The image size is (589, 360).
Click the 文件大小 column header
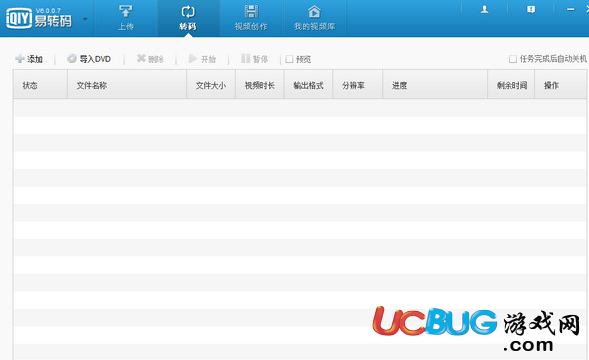[x=211, y=85]
